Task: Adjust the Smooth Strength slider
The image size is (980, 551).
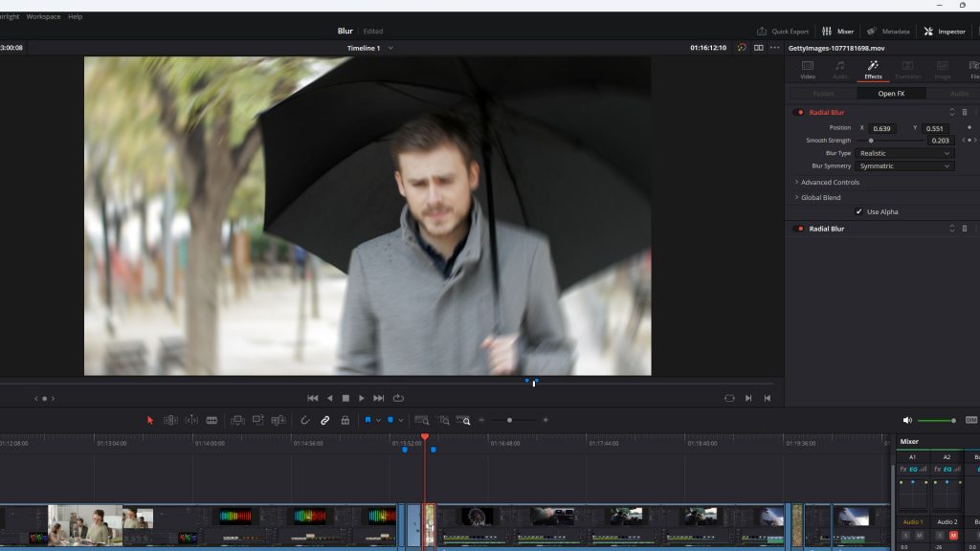Action: (871, 141)
